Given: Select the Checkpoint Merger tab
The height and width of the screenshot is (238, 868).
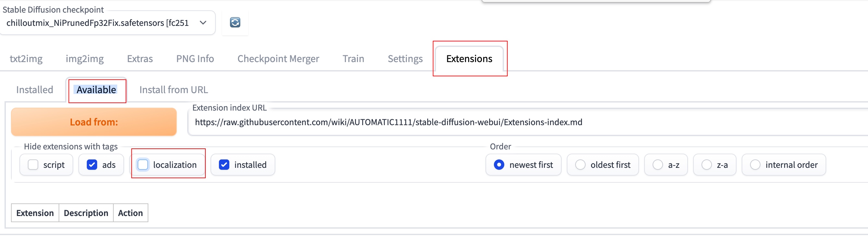Looking at the screenshot, I should click(x=278, y=59).
